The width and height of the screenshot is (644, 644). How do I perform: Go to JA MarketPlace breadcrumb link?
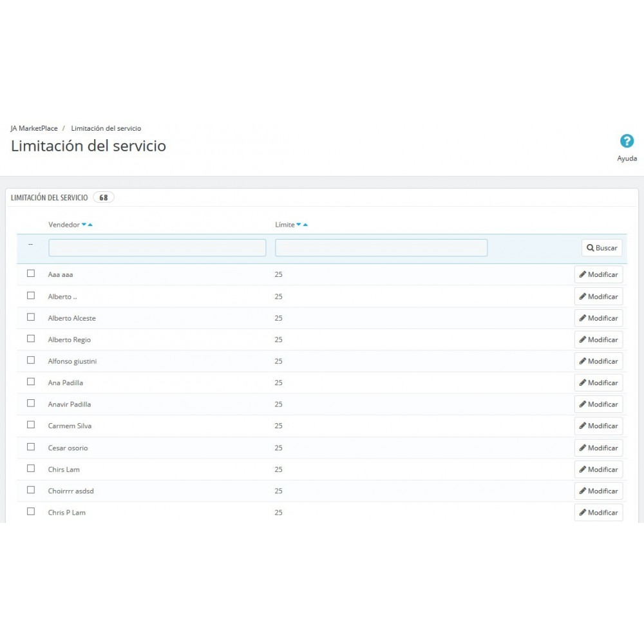pyautogui.click(x=34, y=128)
